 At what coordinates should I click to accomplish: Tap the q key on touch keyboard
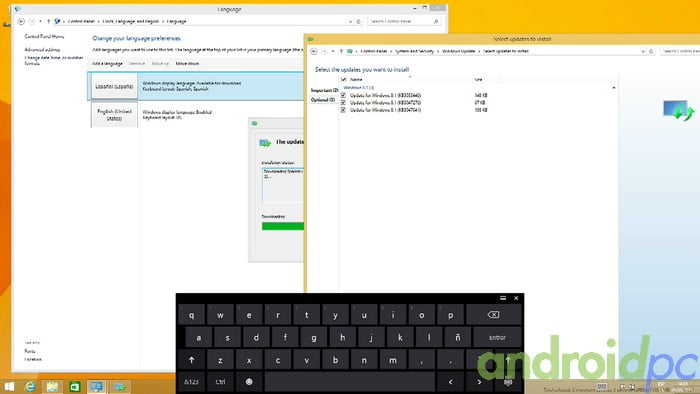[x=192, y=315]
